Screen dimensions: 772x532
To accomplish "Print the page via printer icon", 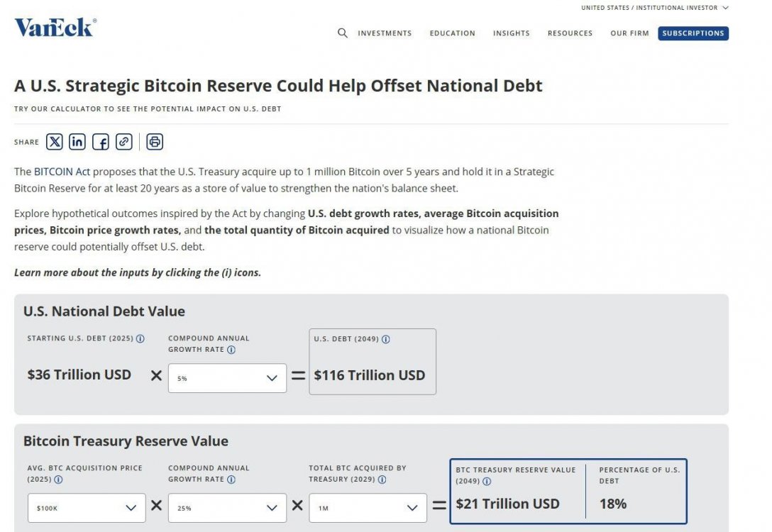I will point(155,142).
